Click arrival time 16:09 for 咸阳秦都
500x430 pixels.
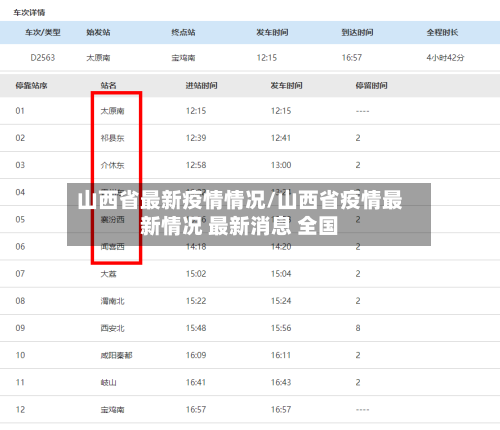pyautogui.click(x=196, y=355)
